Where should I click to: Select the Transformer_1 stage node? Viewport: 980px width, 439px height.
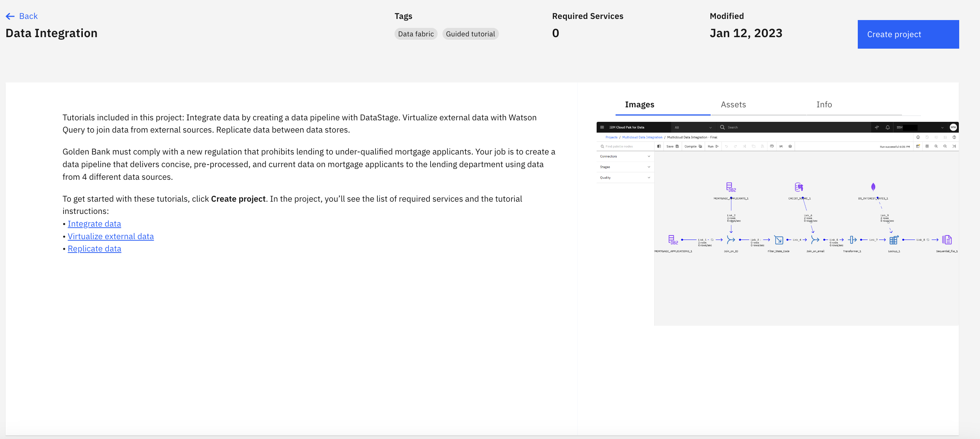click(x=852, y=240)
